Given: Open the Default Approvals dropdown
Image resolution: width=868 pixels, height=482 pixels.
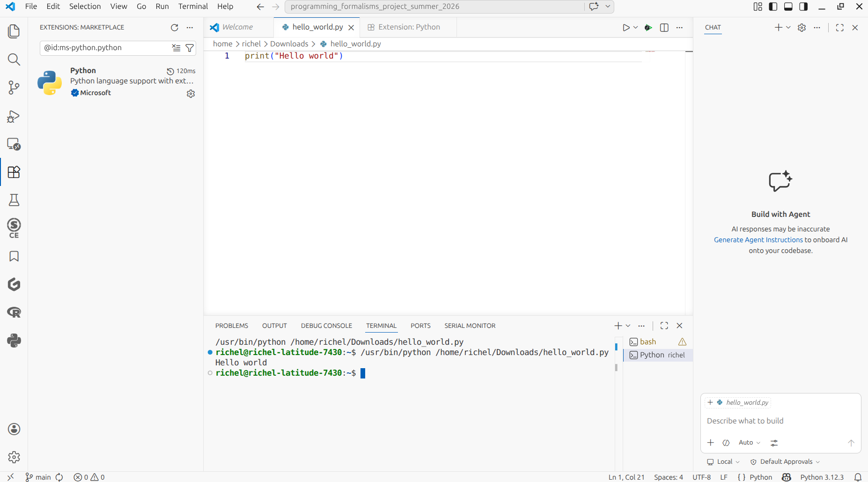Looking at the screenshot, I should click(786, 462).
